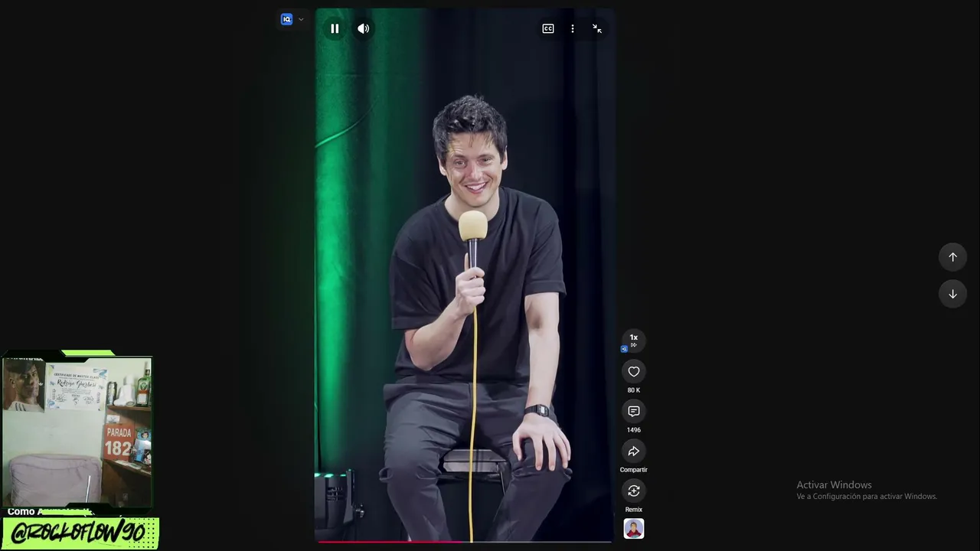Screen dimensions: 980x551
Task: Click the small IQ badge on the speed button
Action: pyautogui.click(x=624, y=349)
